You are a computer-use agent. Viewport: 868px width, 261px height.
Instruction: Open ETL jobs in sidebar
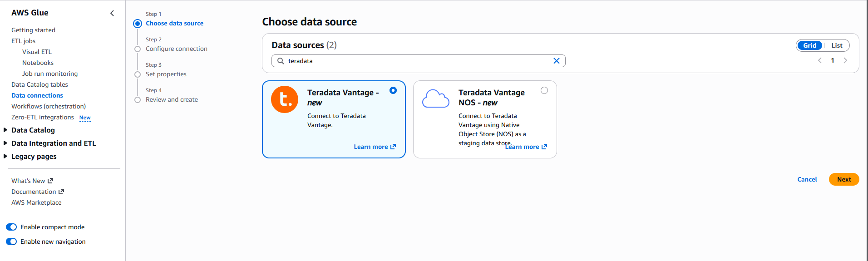click(x=23, y=41)
